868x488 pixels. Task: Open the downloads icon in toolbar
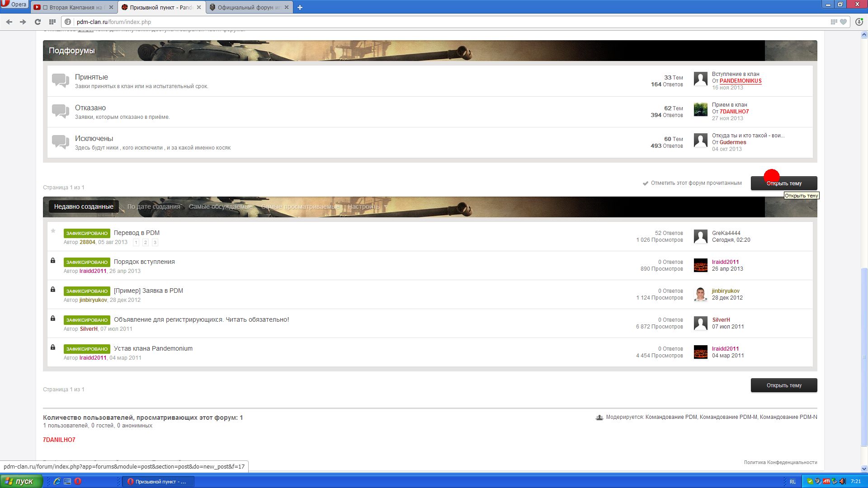click(x=859, y=22)
